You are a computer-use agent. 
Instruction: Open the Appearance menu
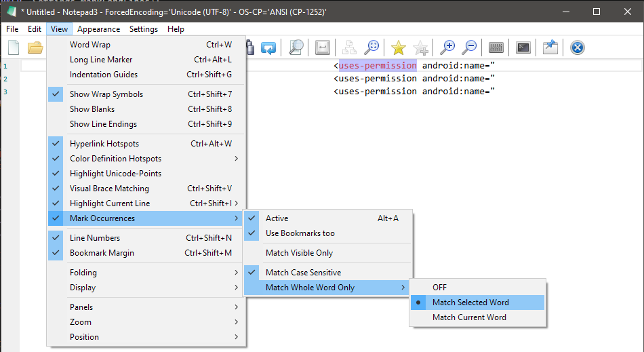click(98, 29)
